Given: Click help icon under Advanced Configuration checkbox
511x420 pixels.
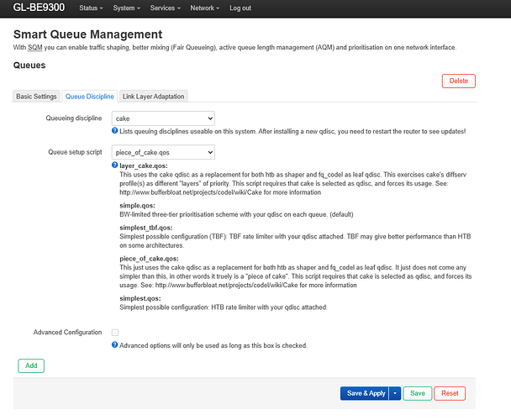Looking at the screenshot, I should click(x=114, y=345).
